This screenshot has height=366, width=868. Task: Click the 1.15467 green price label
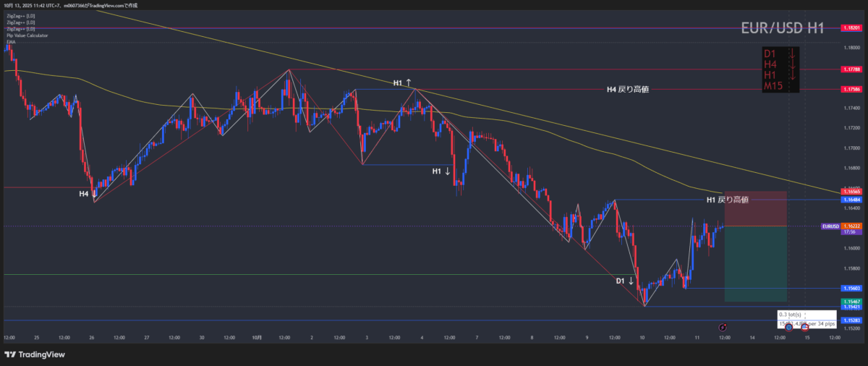[x=851, y=300]
